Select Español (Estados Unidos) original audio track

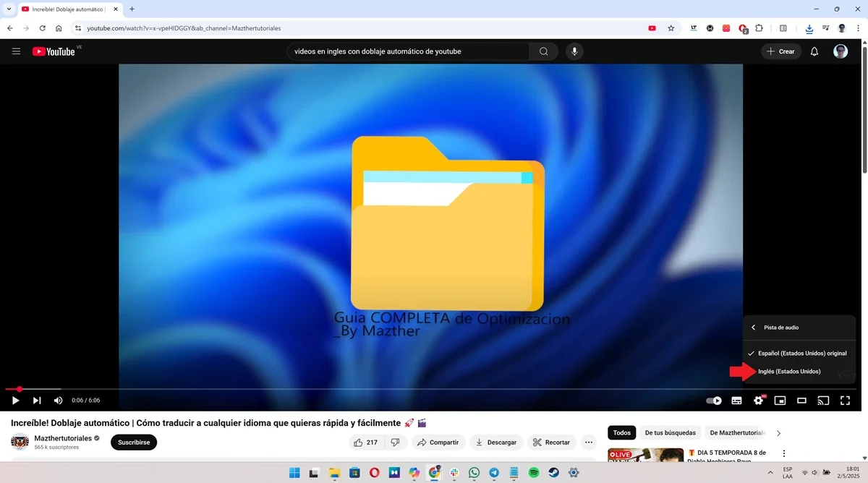799,354
